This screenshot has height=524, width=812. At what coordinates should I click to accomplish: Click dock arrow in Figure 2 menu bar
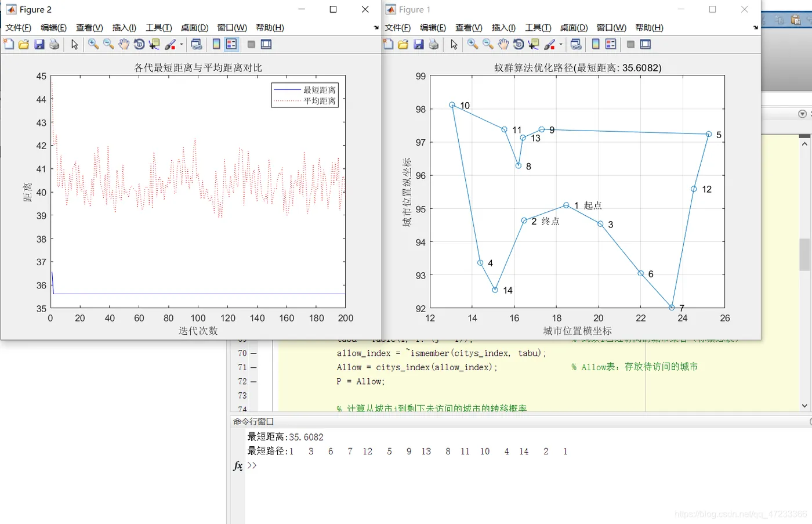coord(376,27)
